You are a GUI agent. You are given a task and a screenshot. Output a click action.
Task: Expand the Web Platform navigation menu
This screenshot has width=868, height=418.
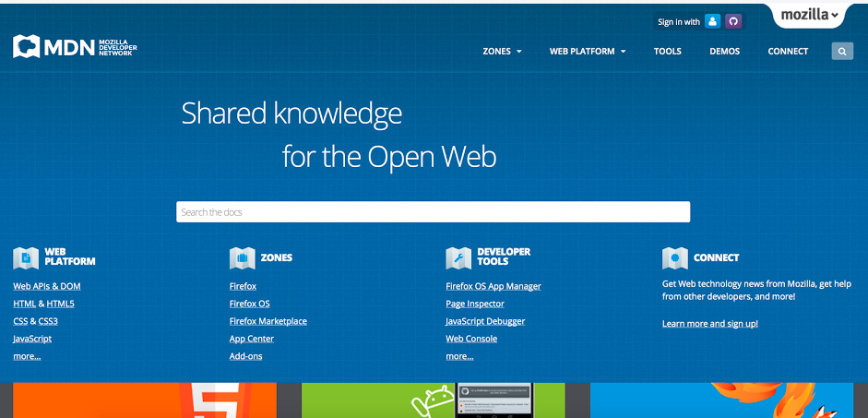click(588, 52)
